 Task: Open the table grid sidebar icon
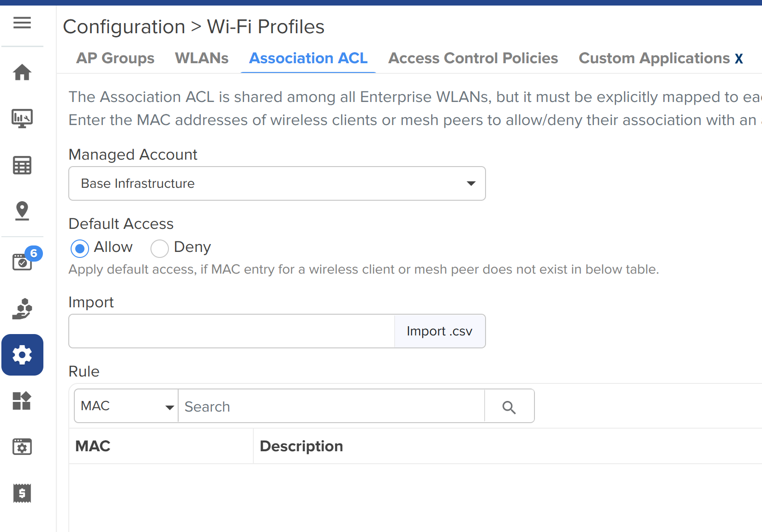coord(22,165)
